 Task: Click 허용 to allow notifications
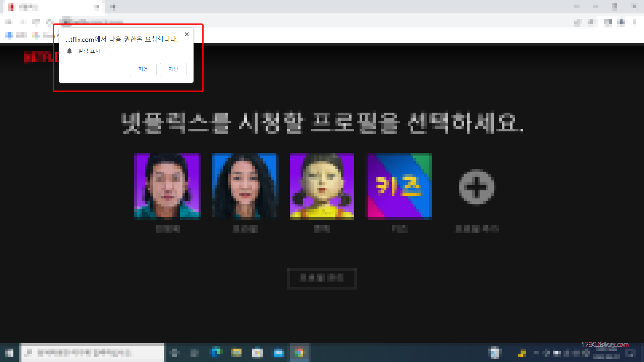point(143,69)
